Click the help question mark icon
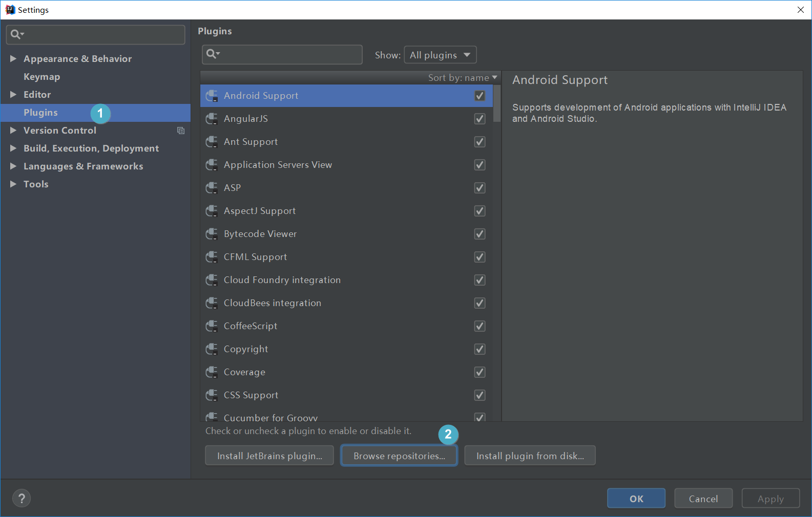 22,498
